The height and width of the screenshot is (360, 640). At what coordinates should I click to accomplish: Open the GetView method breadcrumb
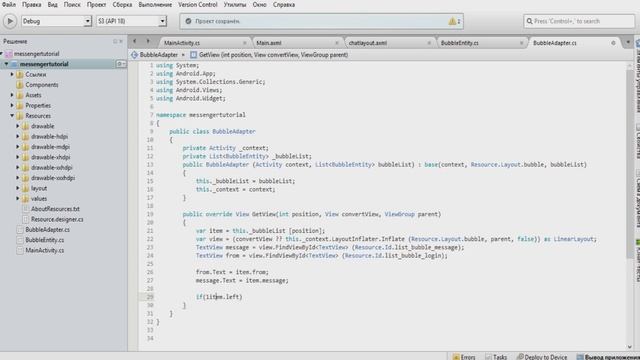click(x=269, y=55)
